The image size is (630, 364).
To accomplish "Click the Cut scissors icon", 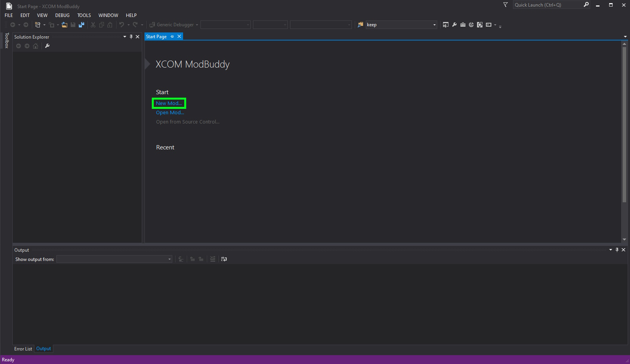I will click(93, 25).
